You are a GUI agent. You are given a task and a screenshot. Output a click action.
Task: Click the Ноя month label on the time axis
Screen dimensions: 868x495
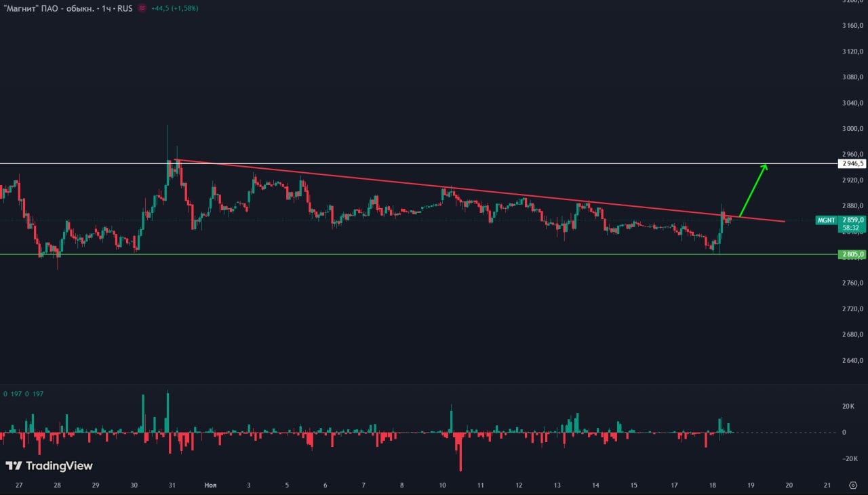tap(211, 486)
